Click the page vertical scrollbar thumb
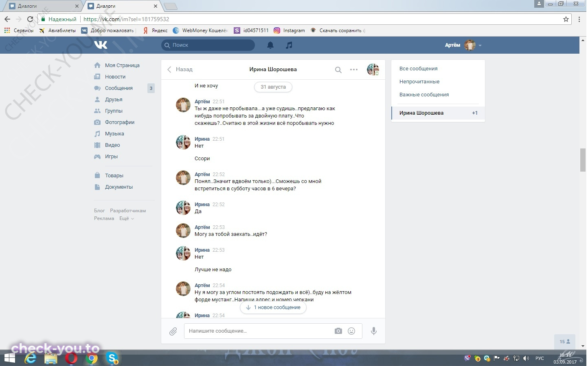 pos(583,160)
